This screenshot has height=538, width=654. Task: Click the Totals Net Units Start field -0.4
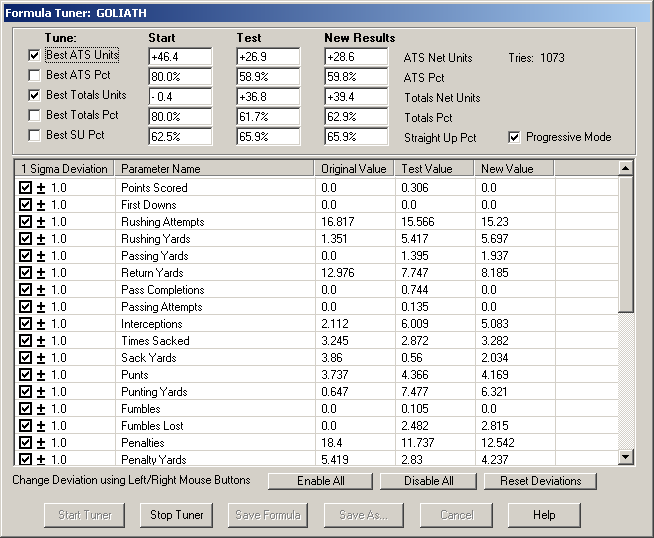(180, 97)
